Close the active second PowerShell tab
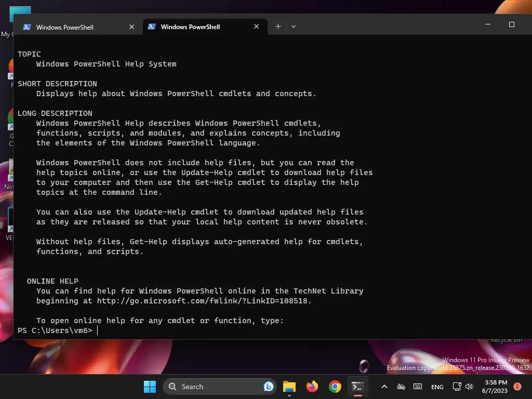This screenshot has height=399, width=532. 257,26
